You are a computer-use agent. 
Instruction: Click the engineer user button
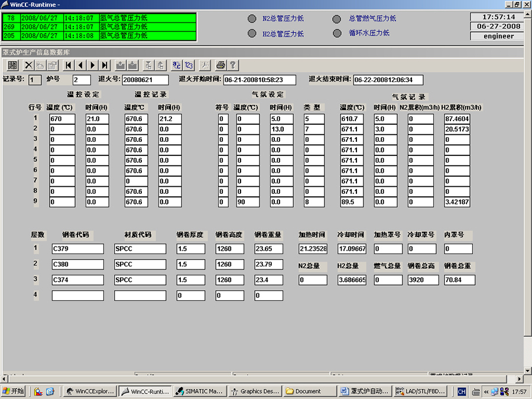click(x=498, y=36)
